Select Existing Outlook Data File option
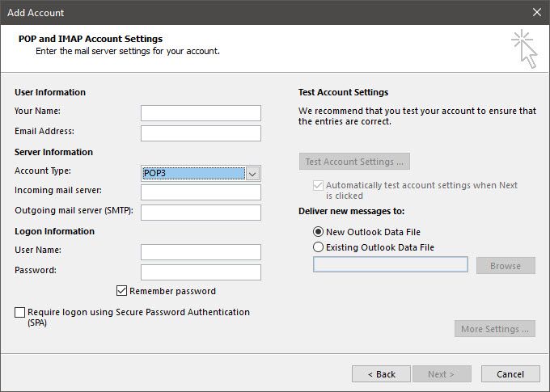 [x=319, y=247]
